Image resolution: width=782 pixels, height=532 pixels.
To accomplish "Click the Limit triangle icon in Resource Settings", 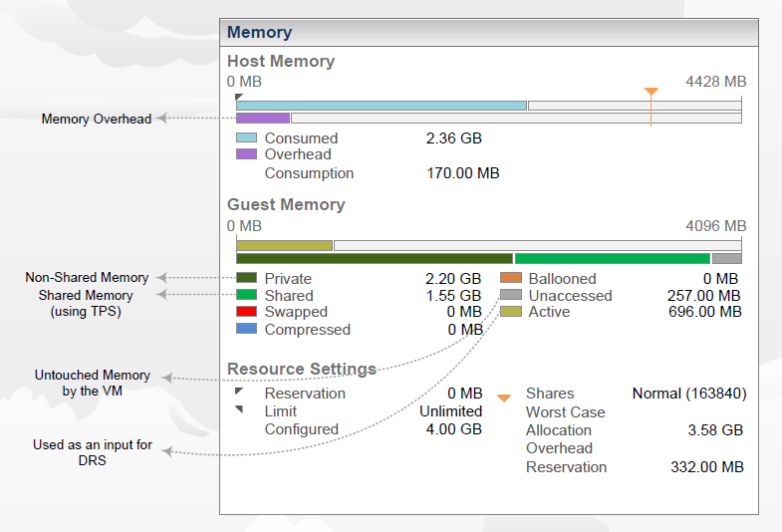I will click(x=239, y=409).
